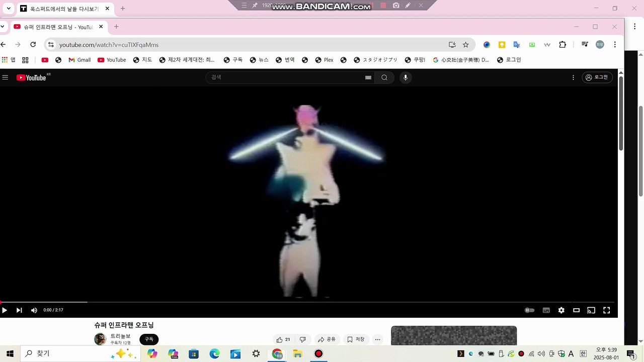Go back in browser history
This screenshot has width=644, height=362.
click(4, 45)
